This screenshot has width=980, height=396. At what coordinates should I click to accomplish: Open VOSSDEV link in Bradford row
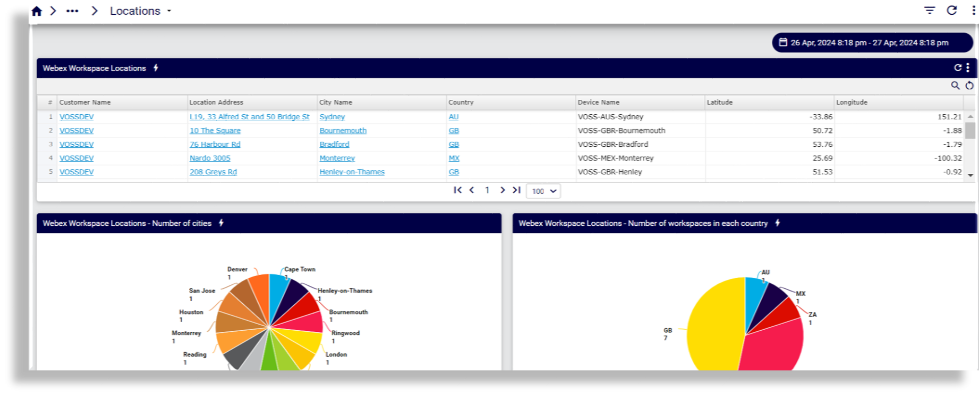[x=77, y=144]
